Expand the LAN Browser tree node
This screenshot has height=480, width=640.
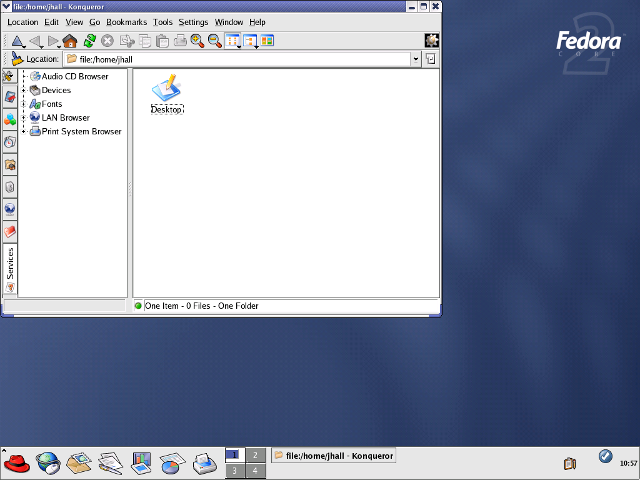pos(24,118)
